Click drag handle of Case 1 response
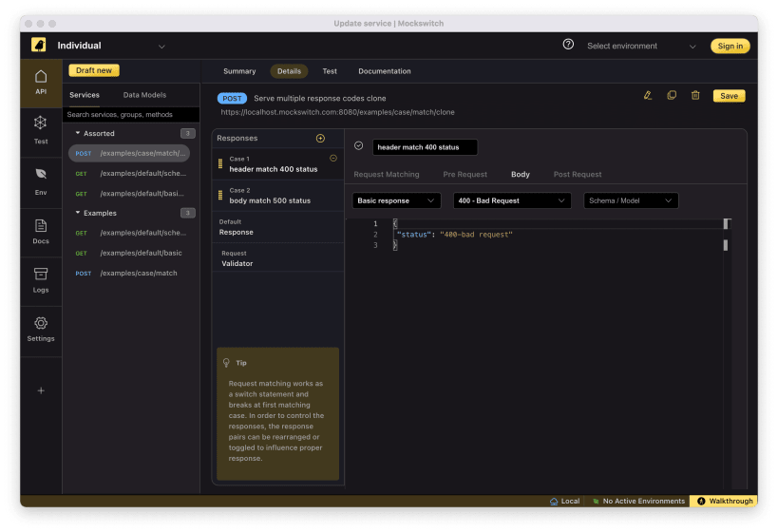Image resolution: width=778 pixels, height=532 pixels. (x=220, y=163)
